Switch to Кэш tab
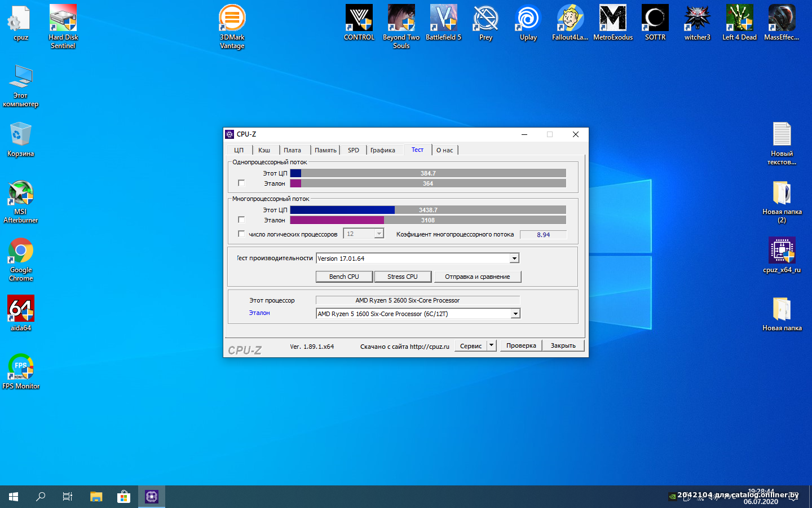This screenshot has height=508, width=812. (x=264, y=150)
